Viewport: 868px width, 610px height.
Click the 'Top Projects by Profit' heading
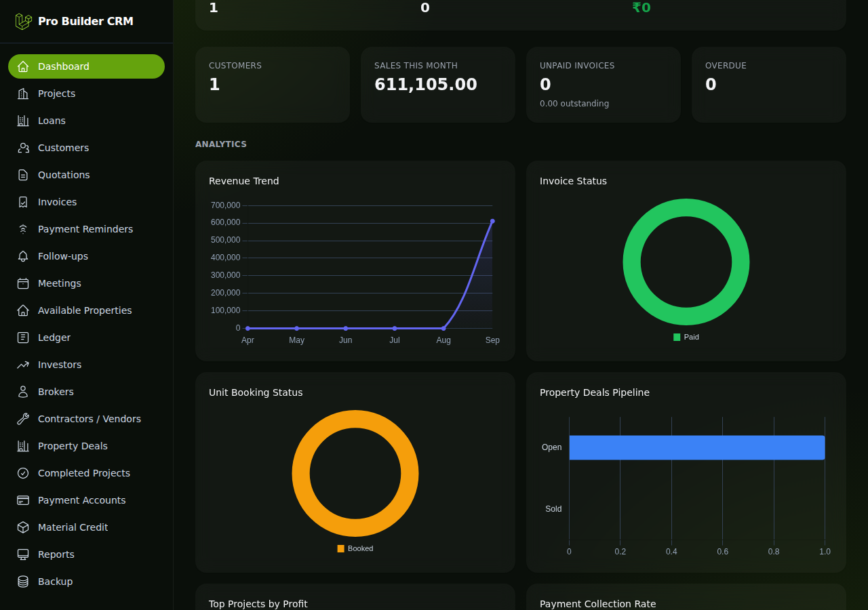click(258, 604)
